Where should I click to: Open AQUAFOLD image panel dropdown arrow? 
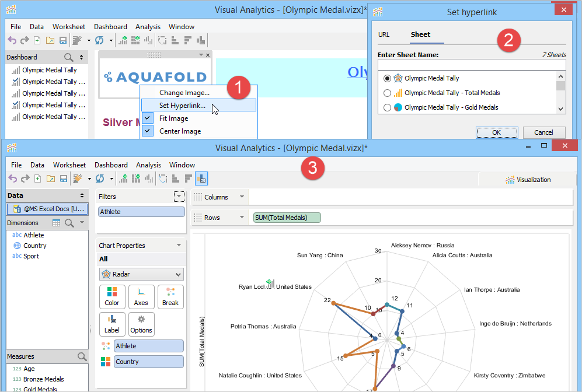(201, 55)
